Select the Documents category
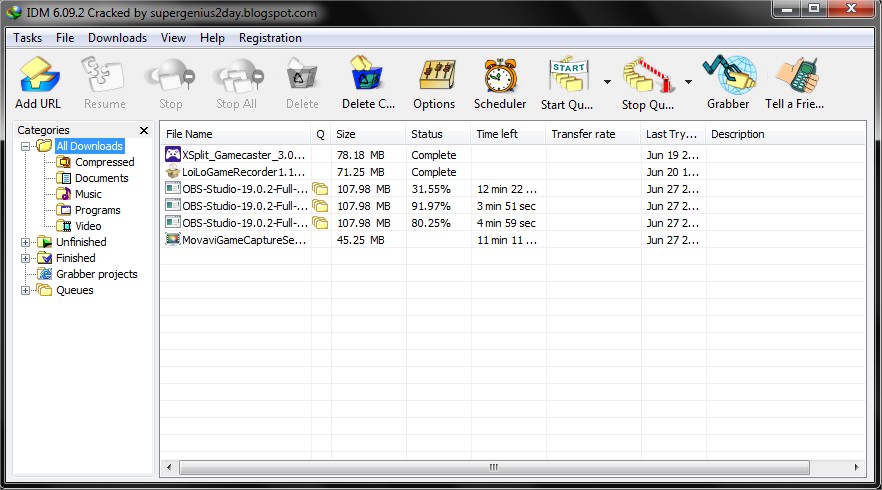Image resolution: width=882 pixels, height=490 pixels. [x=101, y=178]
